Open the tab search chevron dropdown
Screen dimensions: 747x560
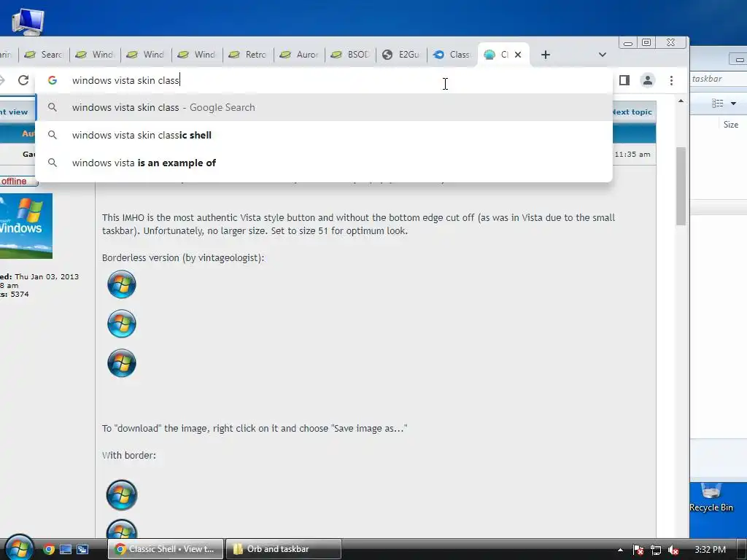[x=602, y=55]
